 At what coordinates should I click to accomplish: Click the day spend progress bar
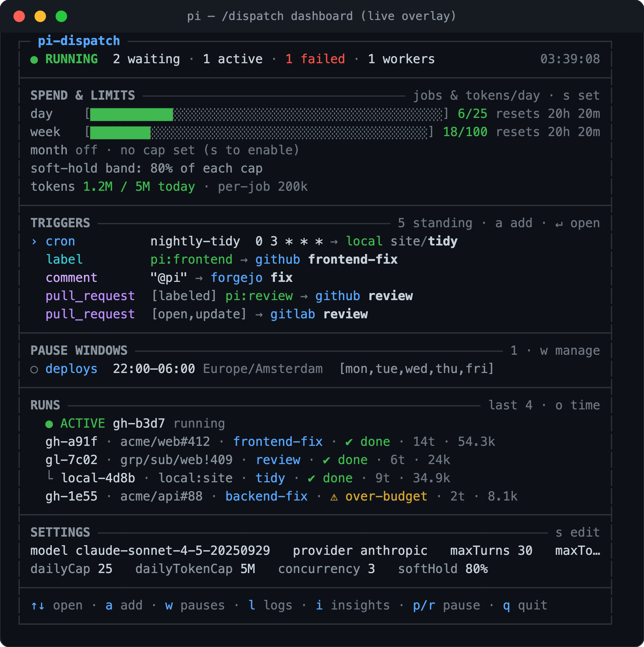tap(266, 114)
